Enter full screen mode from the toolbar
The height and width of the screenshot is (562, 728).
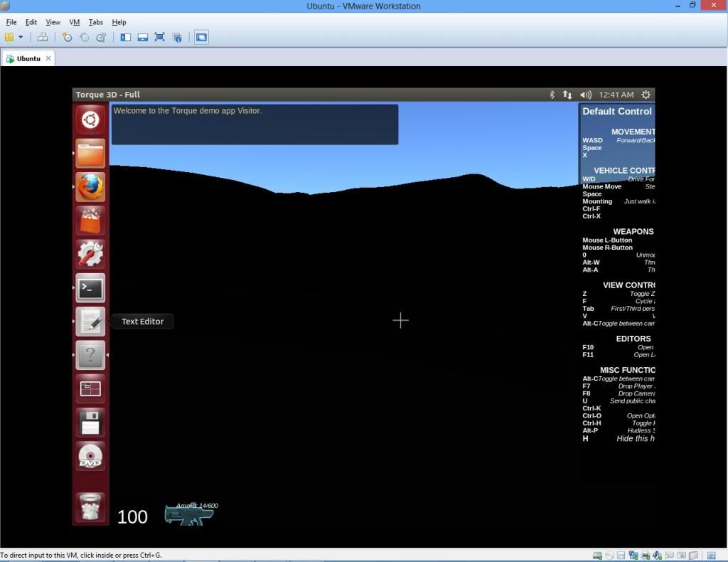pyautogui.click(x=160, y=37)
